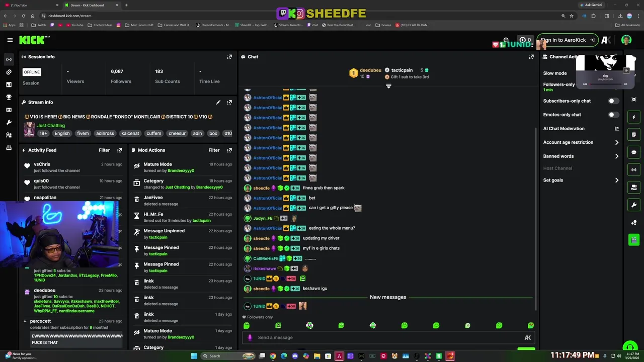Image resolution: width=644 pixels, height=362 pixels.
Task: Click Ask Gemini button in browser
Action: tap(591, 5)
